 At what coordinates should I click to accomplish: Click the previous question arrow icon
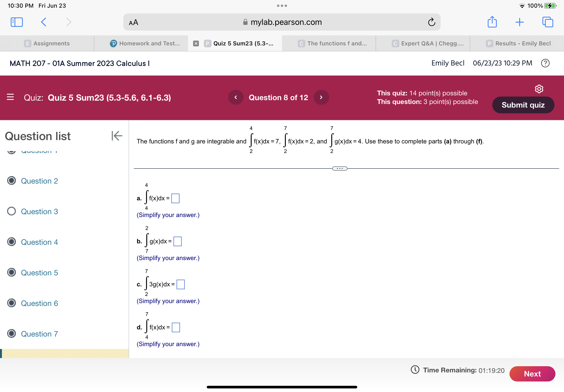(236, 98)
